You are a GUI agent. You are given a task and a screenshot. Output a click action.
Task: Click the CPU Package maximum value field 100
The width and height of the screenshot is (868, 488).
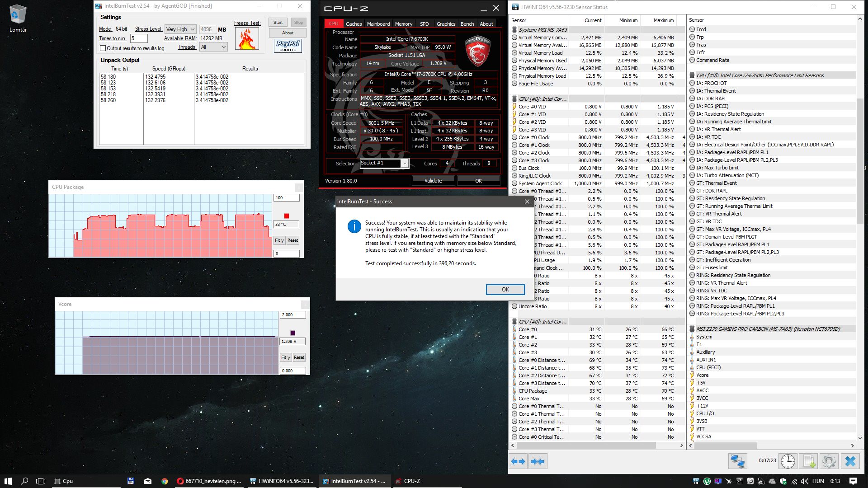pos(286,198)
